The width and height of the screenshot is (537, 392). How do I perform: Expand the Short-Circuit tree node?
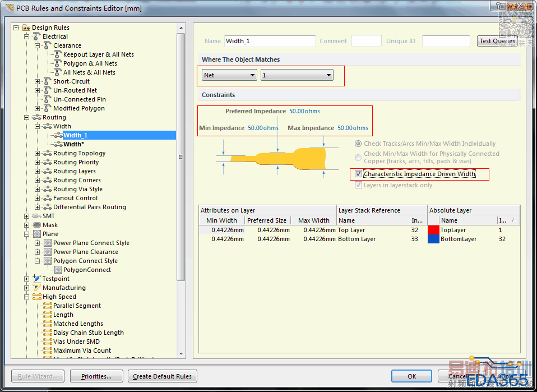point(37,81)
